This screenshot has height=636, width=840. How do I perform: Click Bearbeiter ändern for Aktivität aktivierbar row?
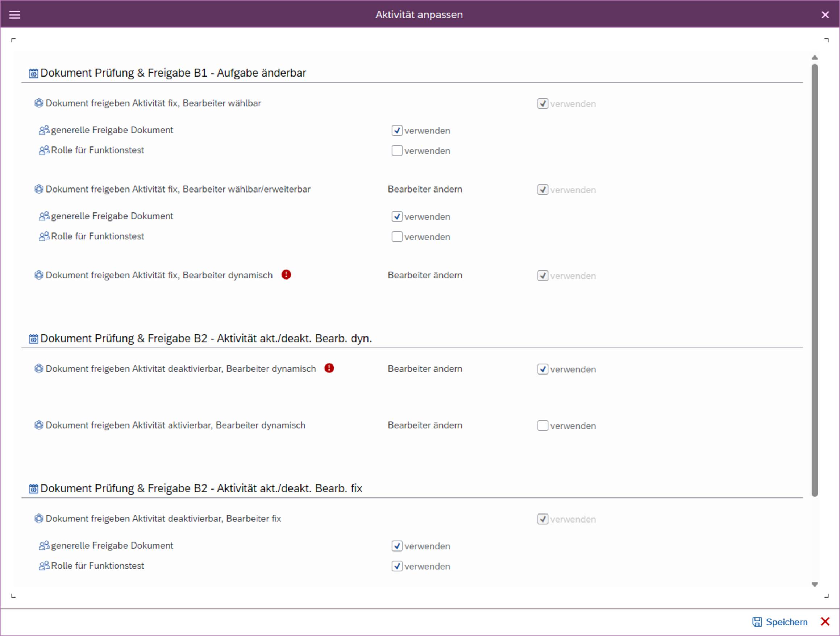425,425
